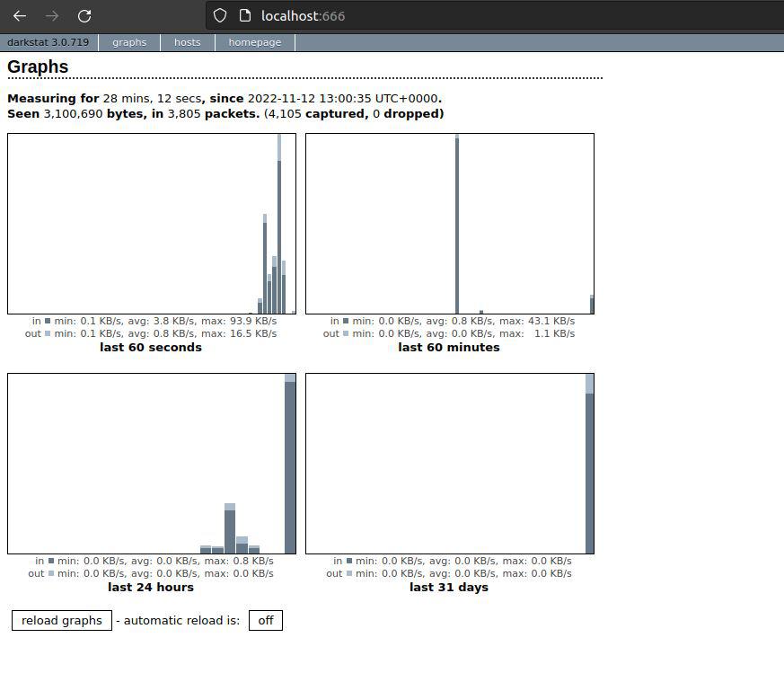
Task: Click the 'automatic reload is:' label
Action: (x=182, y=621)
